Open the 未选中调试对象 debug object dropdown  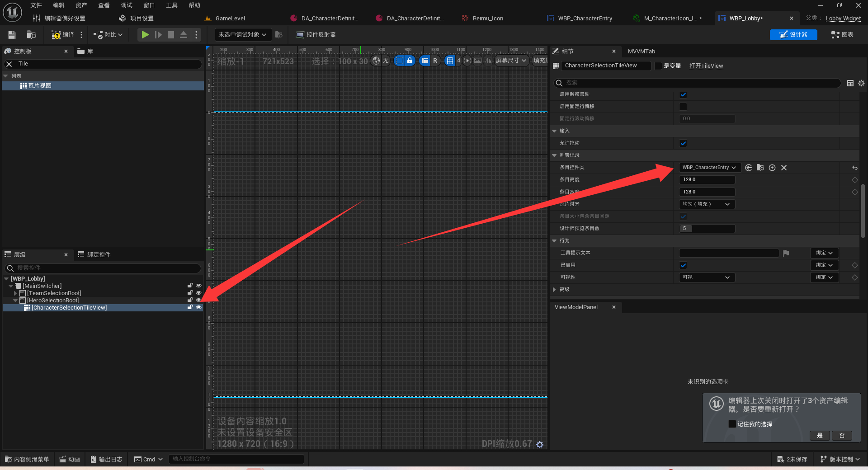click(243, 35)
